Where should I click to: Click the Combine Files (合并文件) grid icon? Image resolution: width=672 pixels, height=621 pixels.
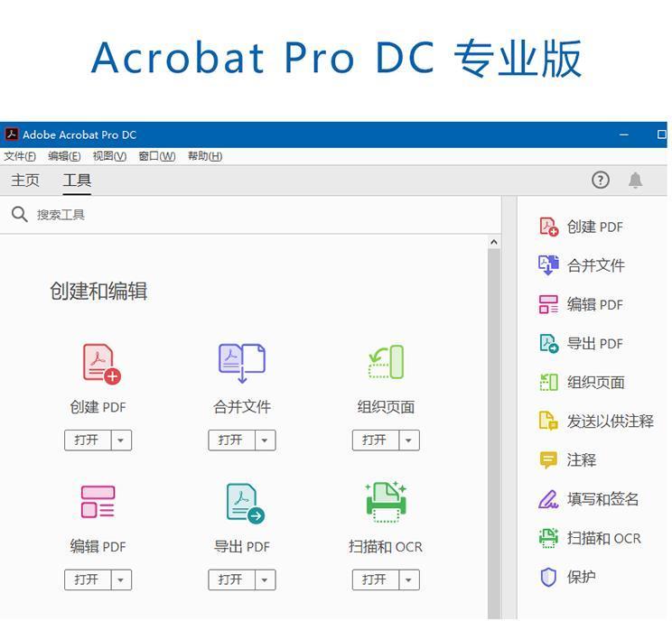242,363
